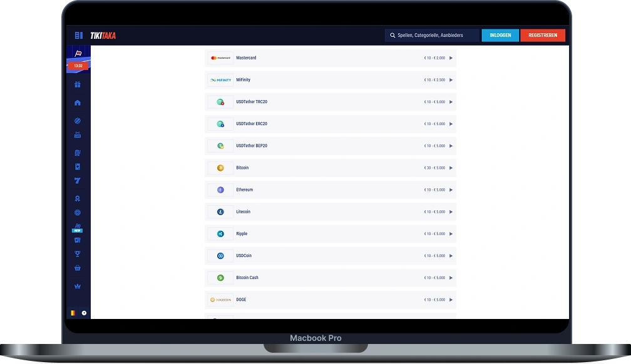This screenshot has width=631, height=364.
Task: Expand the MiFinity row arrow
Action: [451, 80]
